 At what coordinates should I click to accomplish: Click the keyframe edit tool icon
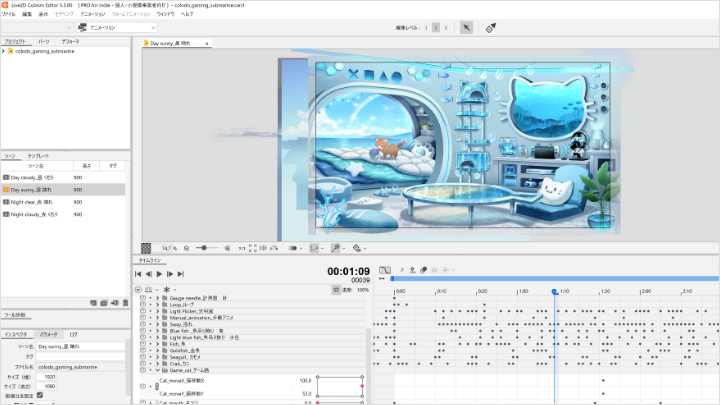click(x=490, y=28)
